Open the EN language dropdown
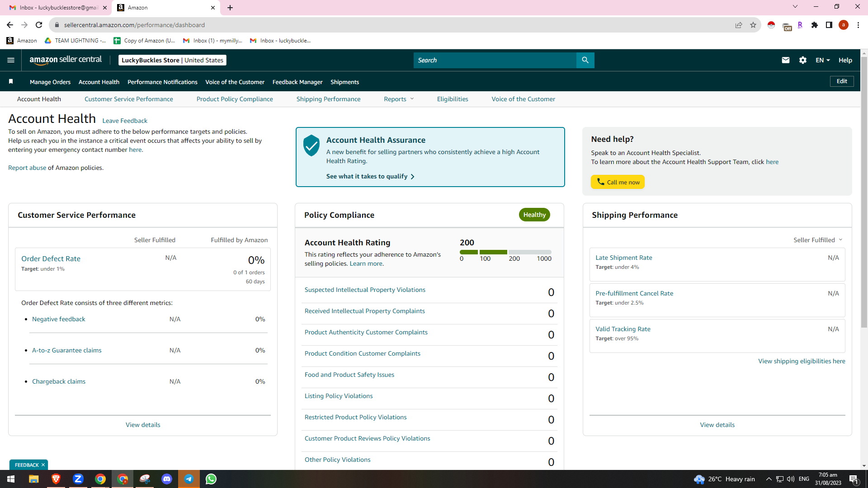This screenshot has width=868, height=488. pos(823,60)
